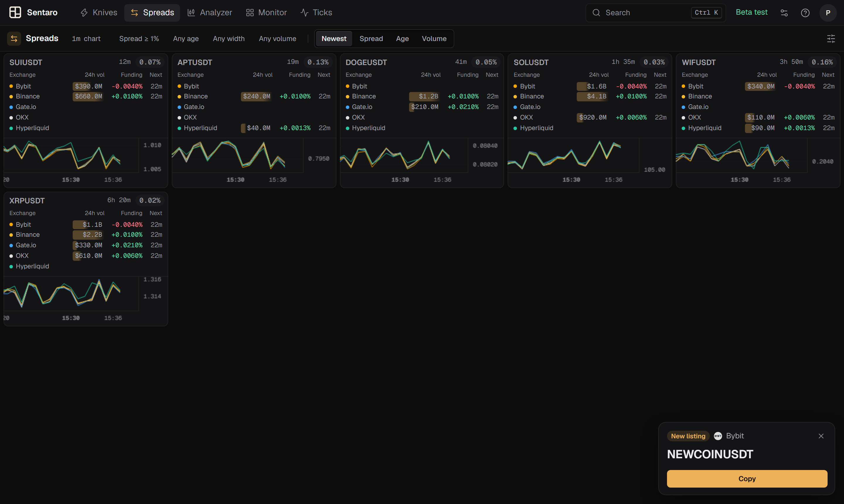Image resolution: width=844 pixels, height=504 pixels.
Task: Open the Monitor tab
Action: click(x=266, y=13)
